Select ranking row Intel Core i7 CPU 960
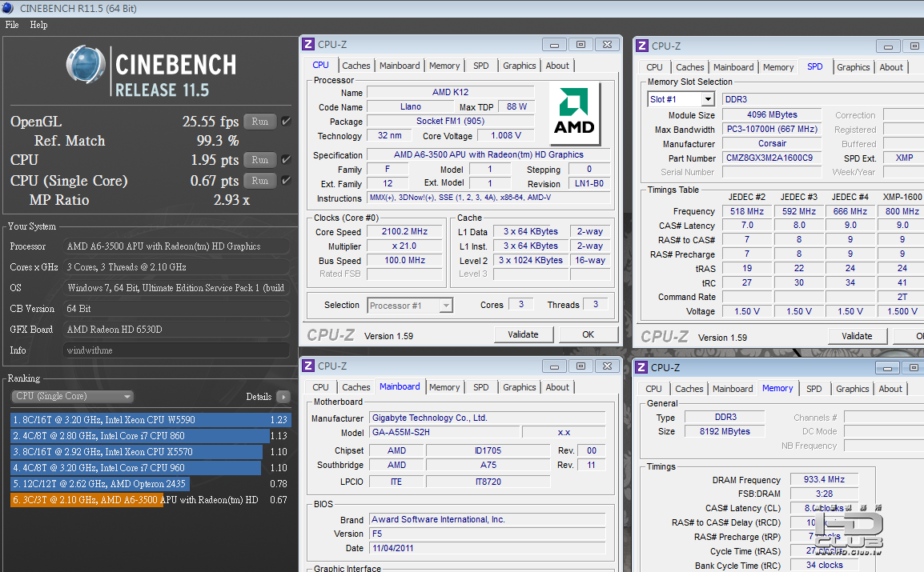The image size is (924, 572). [151, 468]
